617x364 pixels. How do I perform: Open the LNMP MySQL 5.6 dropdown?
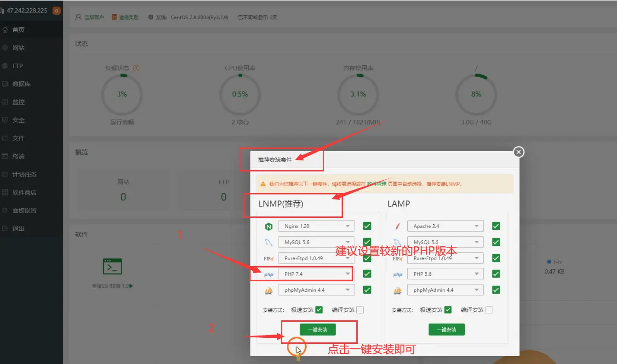pyautogui.click(x=316, y=242)
